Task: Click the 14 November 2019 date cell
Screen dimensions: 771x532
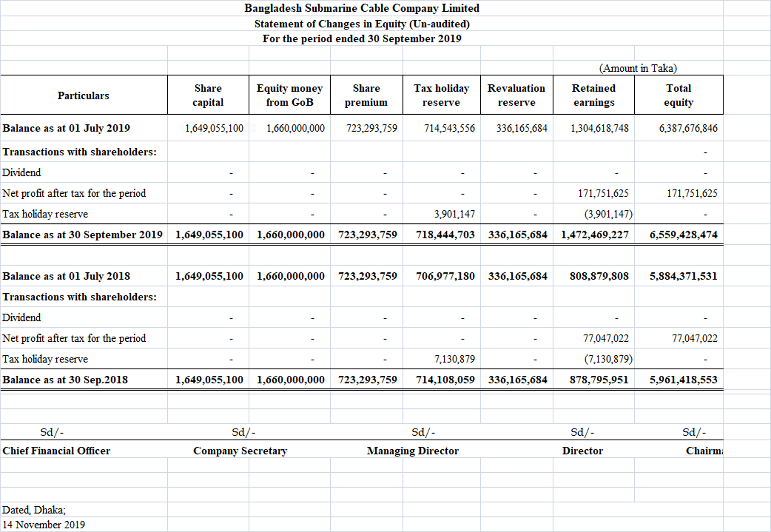Action: click(x=44, y=525)
